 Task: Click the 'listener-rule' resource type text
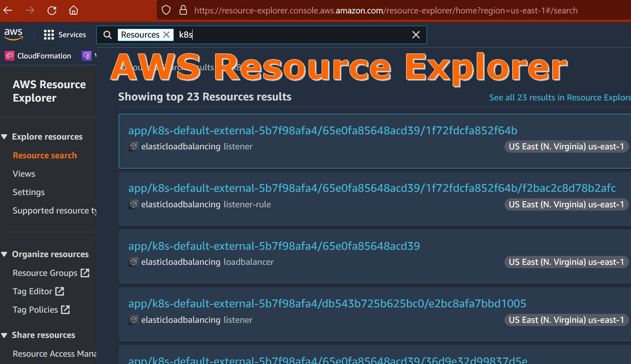coord(247,204)
